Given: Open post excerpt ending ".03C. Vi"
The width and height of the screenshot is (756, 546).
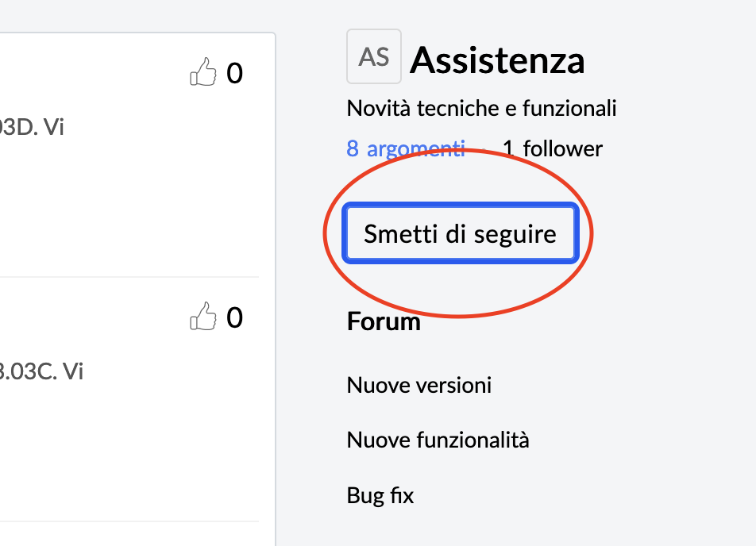Looking at the screenshot, I should (41, 371).
